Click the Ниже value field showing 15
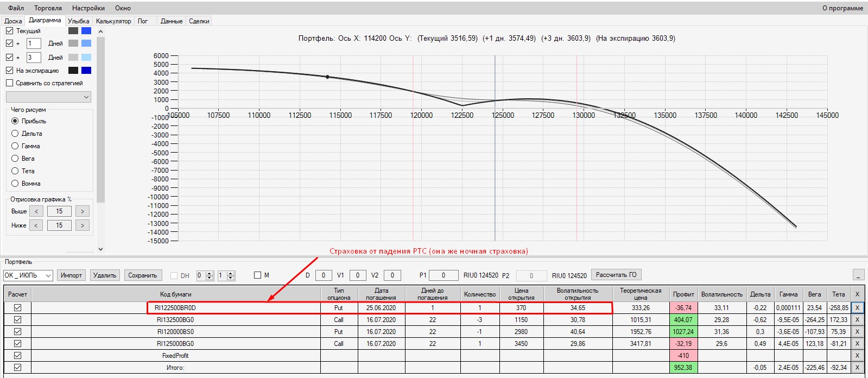868x378 pixels. pyautogui.click(x=59, y=225)
